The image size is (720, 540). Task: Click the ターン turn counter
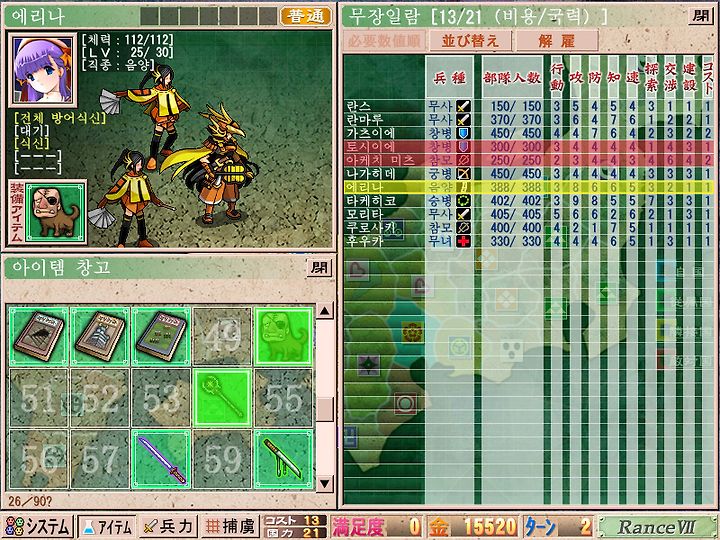(557, 527)
